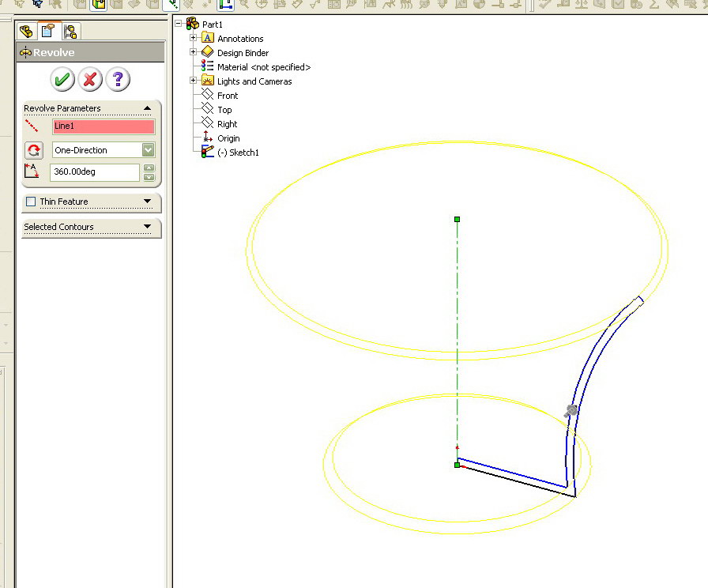
Task: Click the Line1 axis of revolution field
Action: coord(104,126)
